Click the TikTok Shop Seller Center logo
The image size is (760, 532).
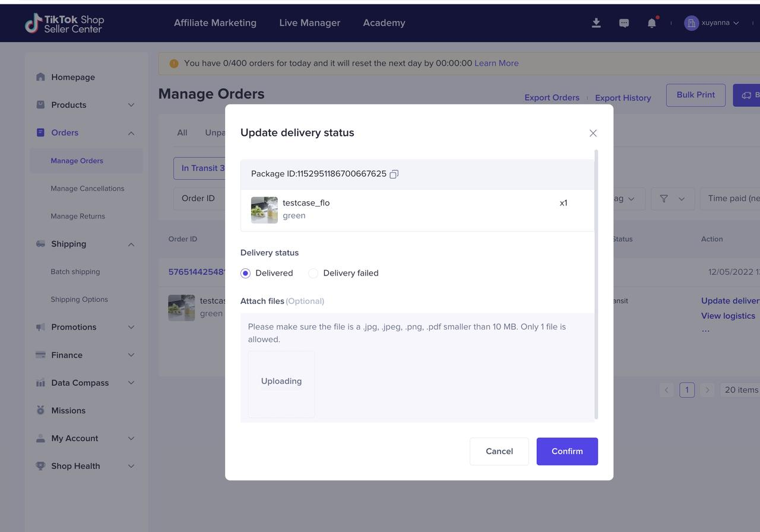64,23
